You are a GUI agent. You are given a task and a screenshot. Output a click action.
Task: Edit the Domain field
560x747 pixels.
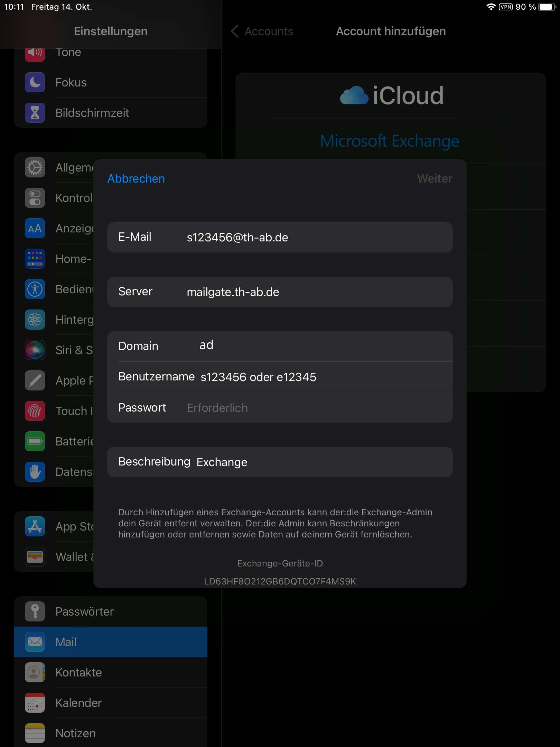tap(280, 346)
